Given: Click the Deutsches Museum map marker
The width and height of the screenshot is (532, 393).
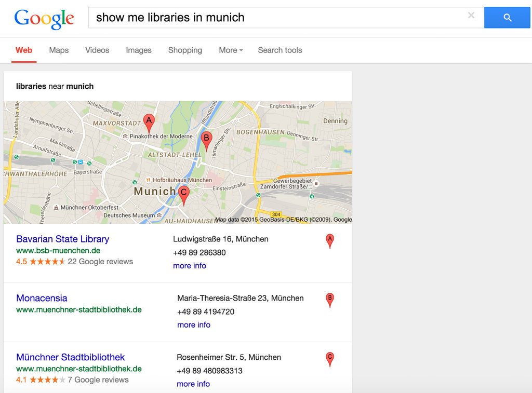Looking at the screenshot, I should [x=159, y=215].
